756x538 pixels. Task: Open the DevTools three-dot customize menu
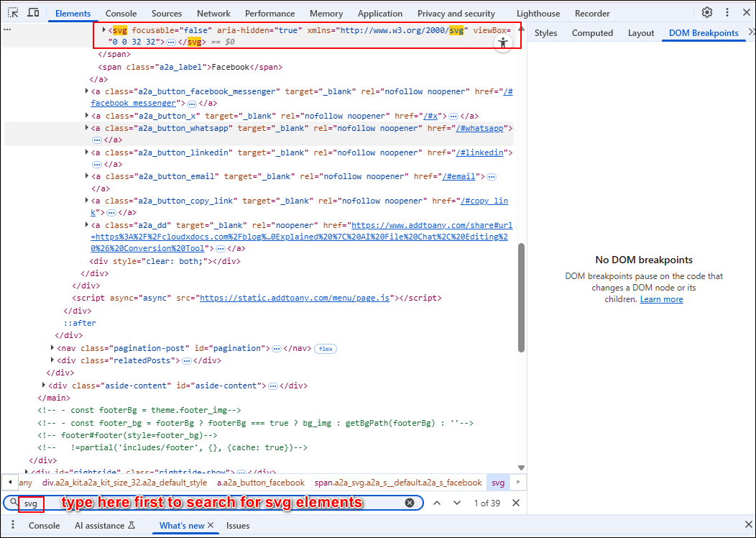tap(727, 13)
